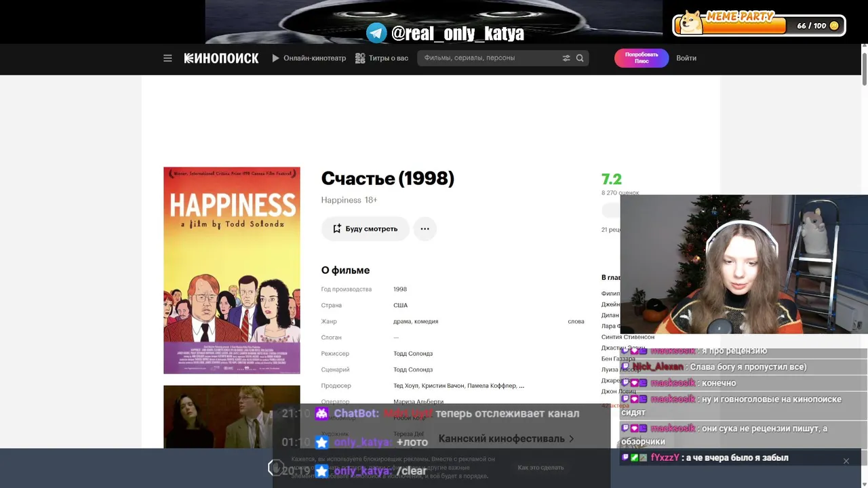The width and height of the screenshot is (868, 488).
Task: Open actor Бен Газзара link
Action: tap(618, 359)
